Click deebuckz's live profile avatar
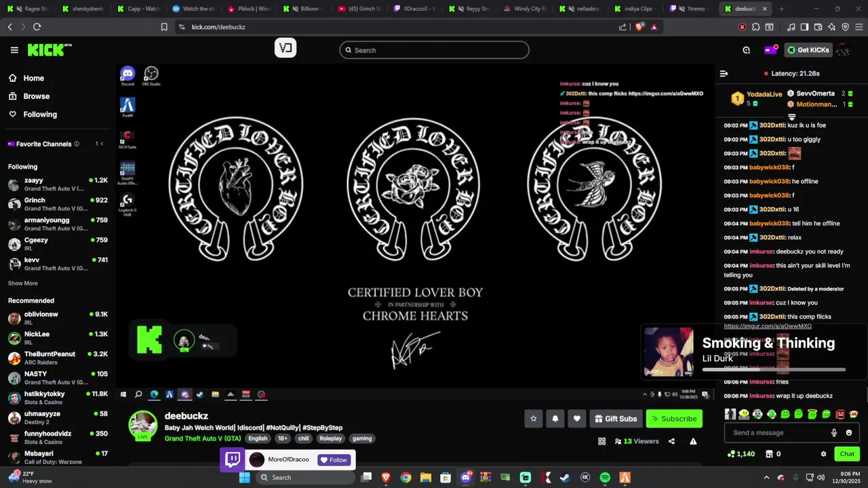Screen dimensions: 868x488 coord(142,425)
